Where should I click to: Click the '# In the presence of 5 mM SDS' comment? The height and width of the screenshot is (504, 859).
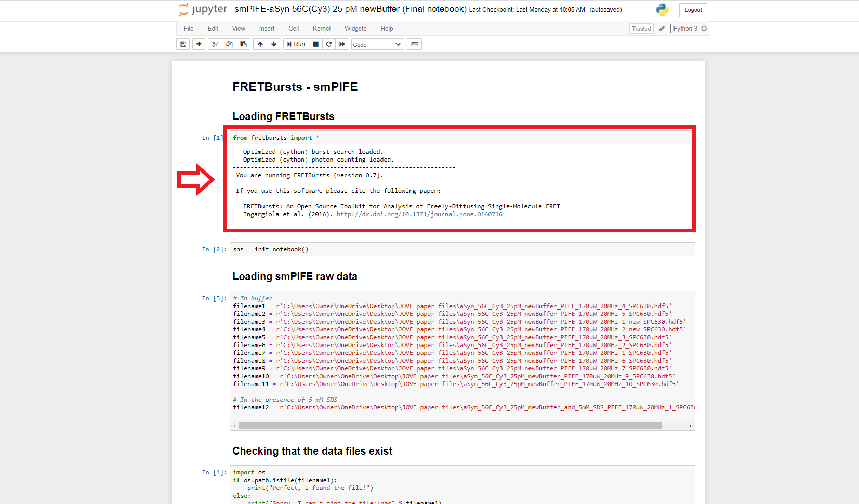click(285, 400)
